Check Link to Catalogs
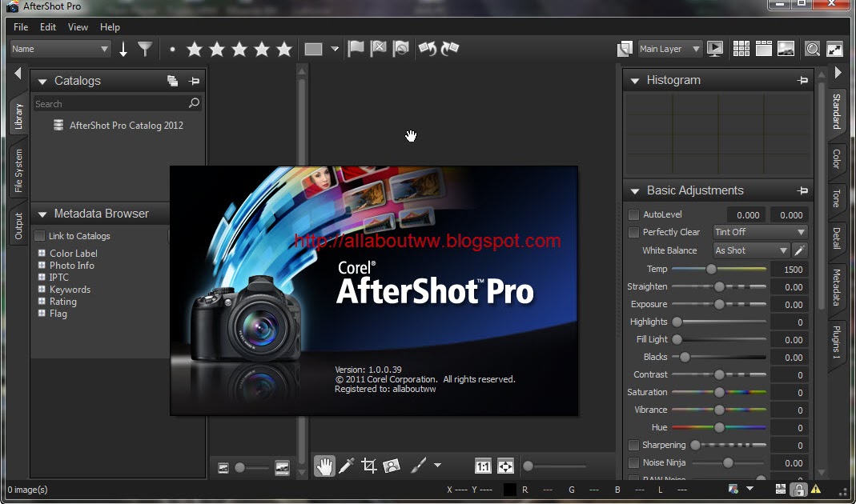856x504 pixels. [x=40, y=236]
